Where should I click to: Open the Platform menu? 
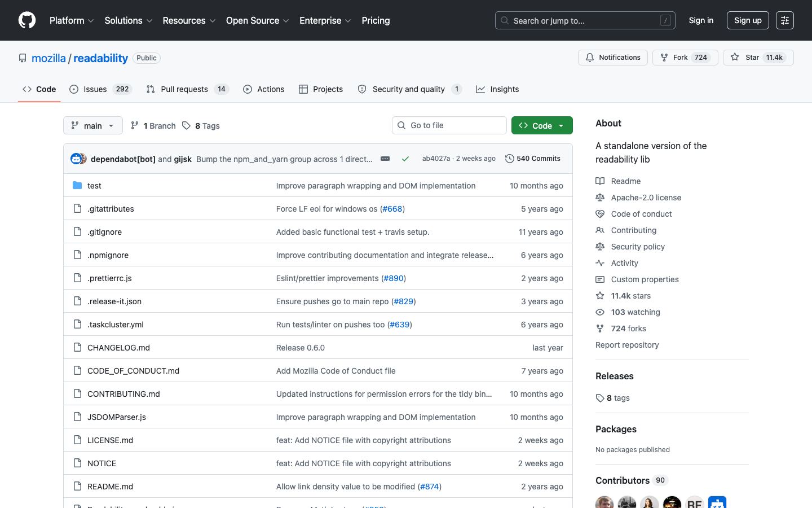click(x=72, y=20)
